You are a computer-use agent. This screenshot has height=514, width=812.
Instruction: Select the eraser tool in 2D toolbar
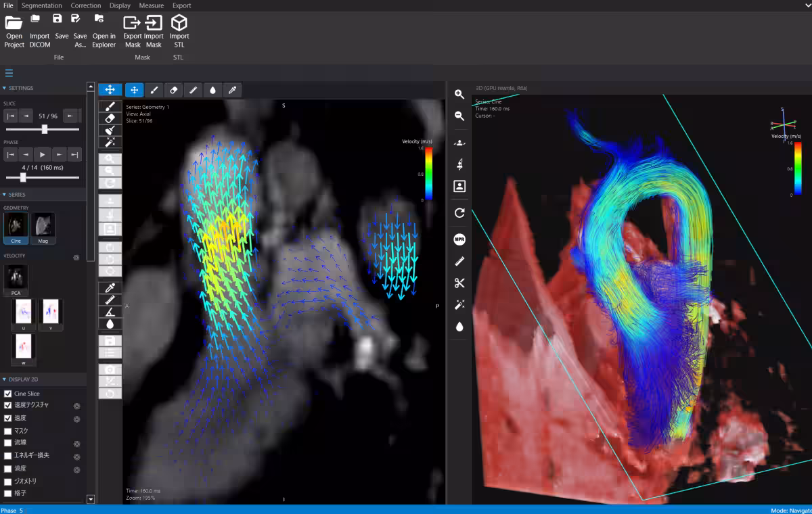click(x=174, y=89)
